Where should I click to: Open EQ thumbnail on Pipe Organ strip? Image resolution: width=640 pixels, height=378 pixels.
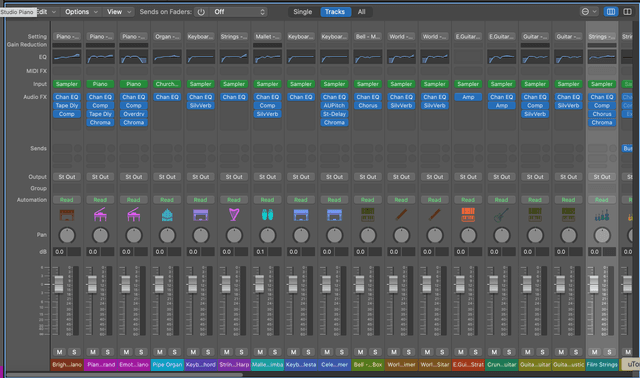pos(167,57)
